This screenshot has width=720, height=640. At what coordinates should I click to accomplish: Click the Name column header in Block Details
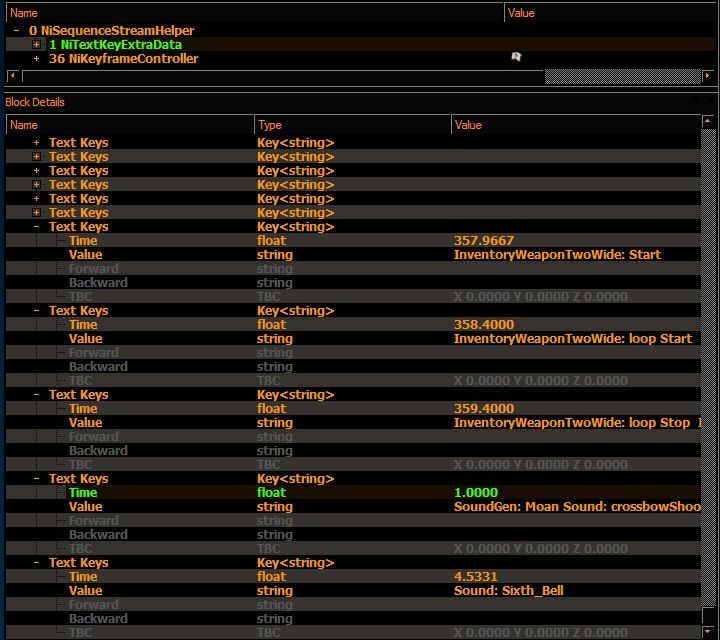coord(129,125)
